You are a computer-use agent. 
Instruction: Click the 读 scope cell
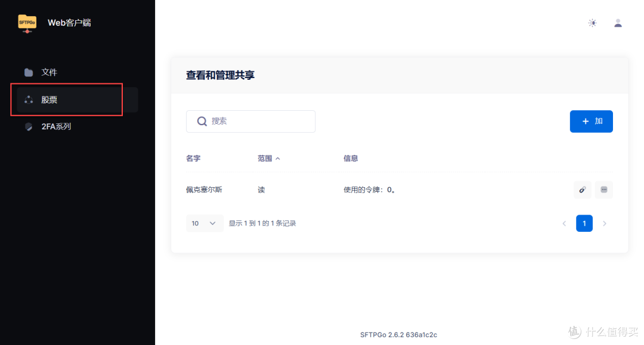(261, 189)
